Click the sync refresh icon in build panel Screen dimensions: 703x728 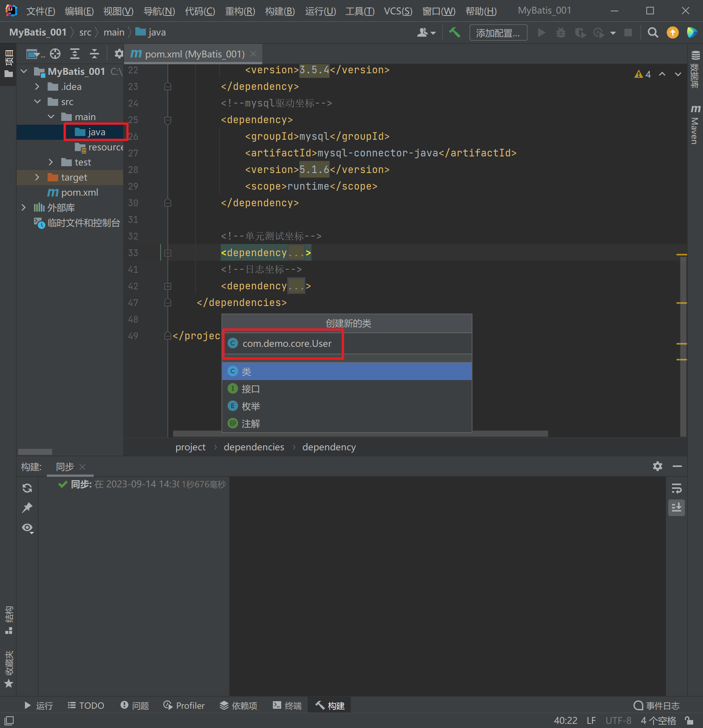pyautogui.click(x=27, y=488)
